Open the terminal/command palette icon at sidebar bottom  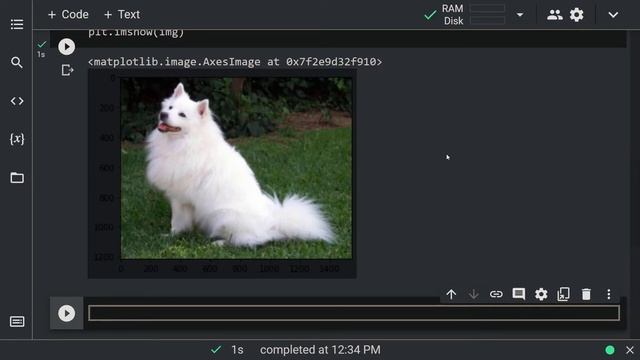pyautogui.click(x=17, y=322)
